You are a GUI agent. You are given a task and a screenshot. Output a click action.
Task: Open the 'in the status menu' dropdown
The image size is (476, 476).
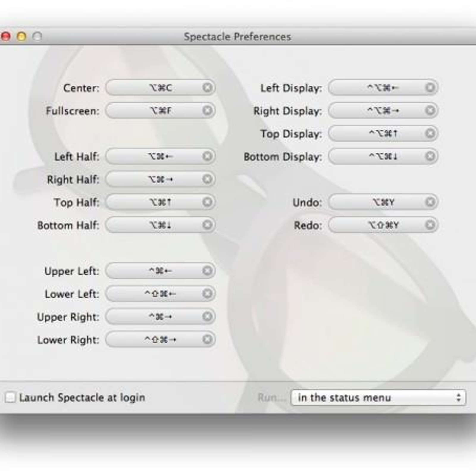coord(378,398)
